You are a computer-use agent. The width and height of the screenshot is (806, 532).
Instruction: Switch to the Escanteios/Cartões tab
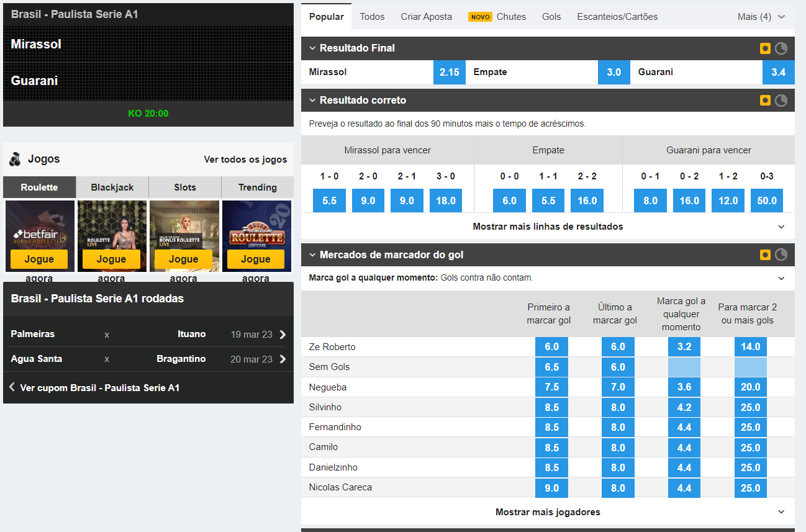(x=617, y=17)
